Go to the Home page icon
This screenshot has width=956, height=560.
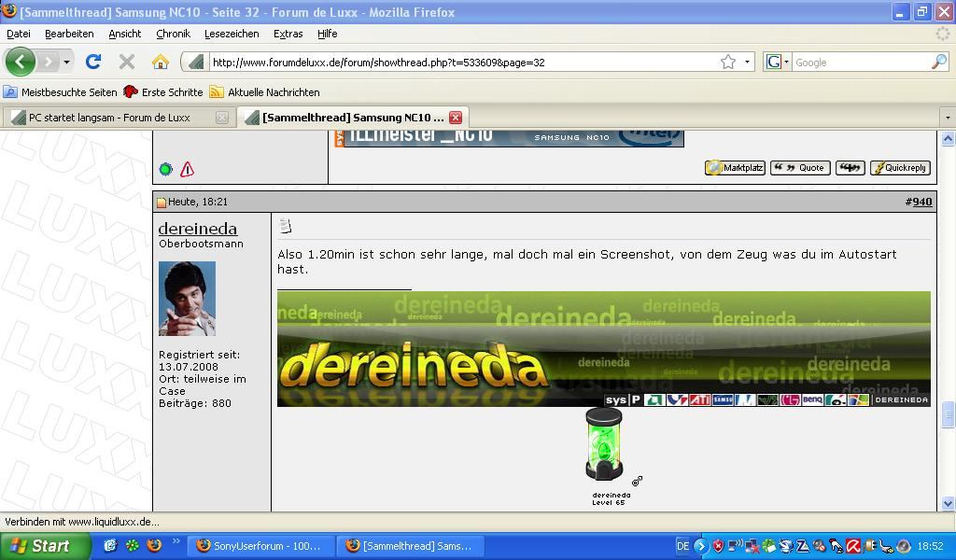point(161,62)
